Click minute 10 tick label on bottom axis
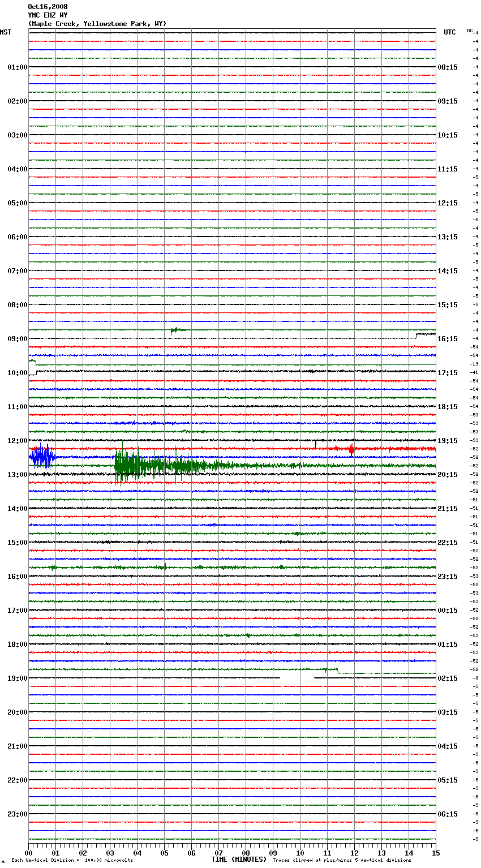 point(300,853)
